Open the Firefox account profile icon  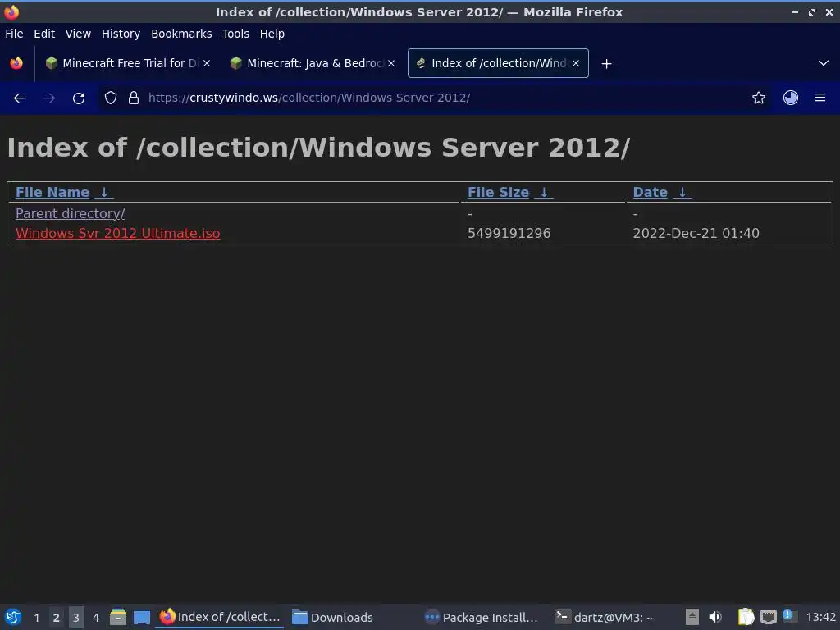[791, 98]
